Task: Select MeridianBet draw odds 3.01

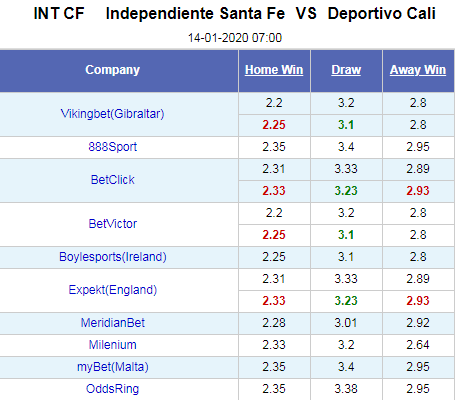Action: (x=346, y=323)
